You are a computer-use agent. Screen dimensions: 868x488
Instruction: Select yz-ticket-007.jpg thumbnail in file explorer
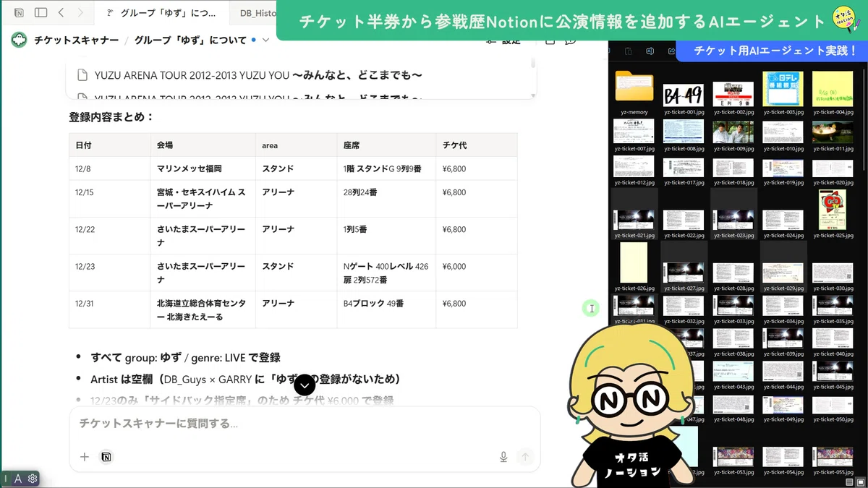[x=634, y=131]
